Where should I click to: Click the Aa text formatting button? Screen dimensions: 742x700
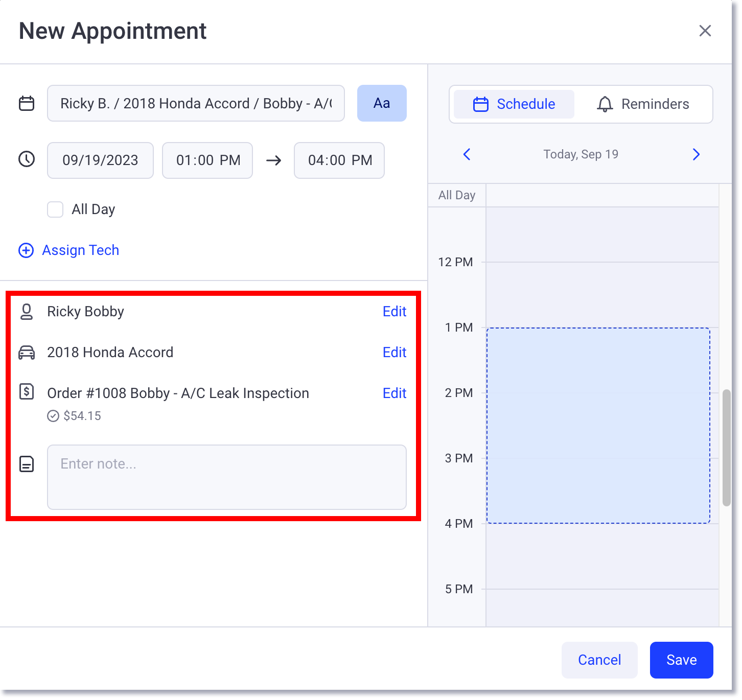point(381,103)
